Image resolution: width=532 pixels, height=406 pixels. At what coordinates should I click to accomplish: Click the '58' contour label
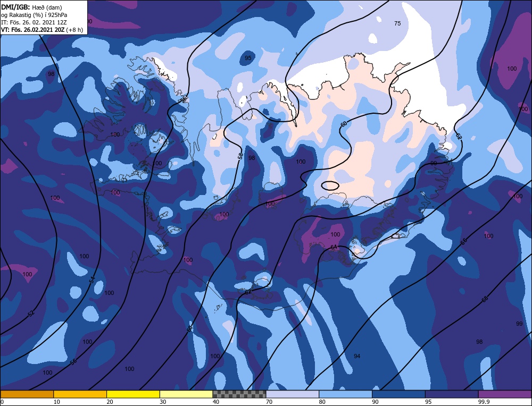[x=240, y=156]
